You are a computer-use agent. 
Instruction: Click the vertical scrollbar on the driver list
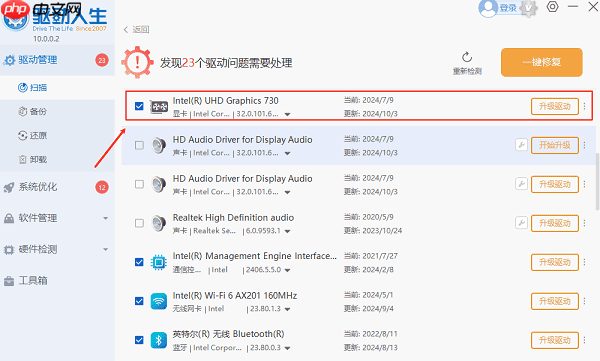tap(597, 181)
